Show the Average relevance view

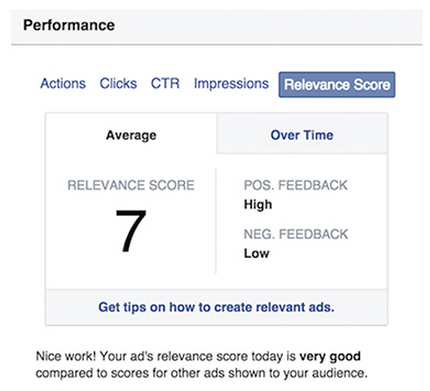pyautogui.click(x=131, y=135)
